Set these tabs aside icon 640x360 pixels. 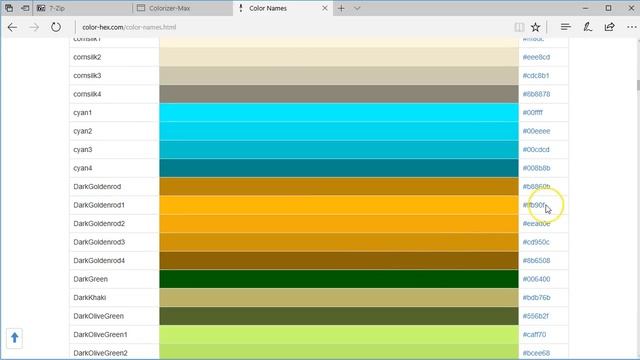[25, 8]
